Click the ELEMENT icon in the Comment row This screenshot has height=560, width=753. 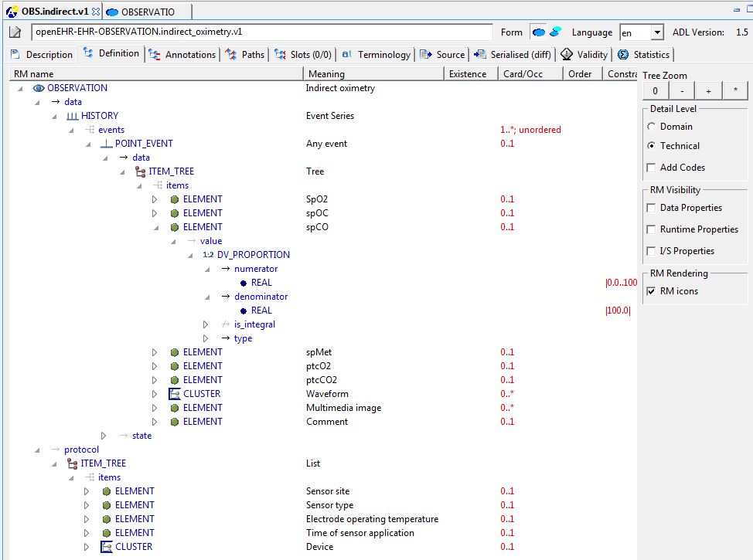coord(175,423)
